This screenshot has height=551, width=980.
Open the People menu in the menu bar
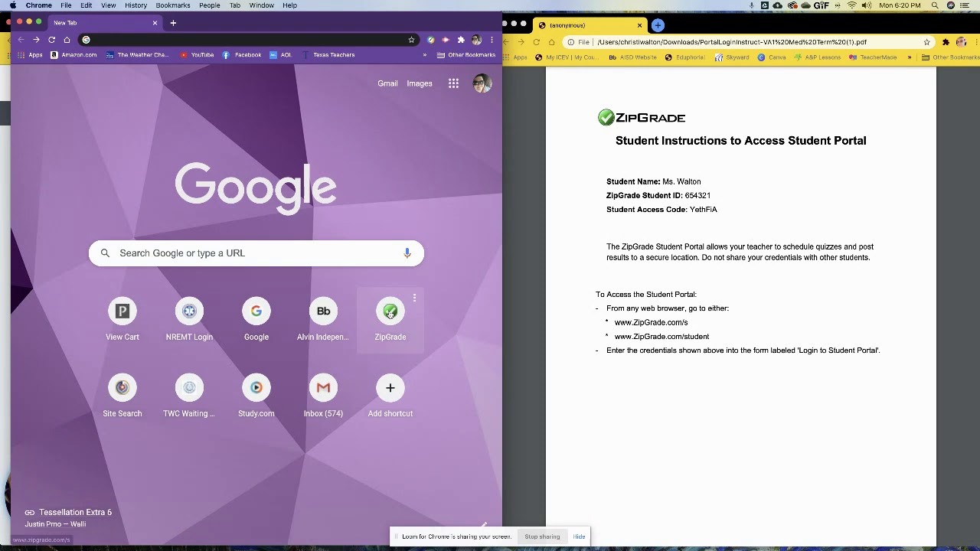point(210,5)
